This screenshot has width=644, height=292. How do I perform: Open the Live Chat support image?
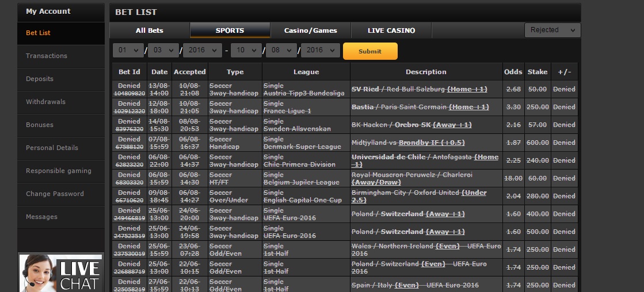point(61,273)
